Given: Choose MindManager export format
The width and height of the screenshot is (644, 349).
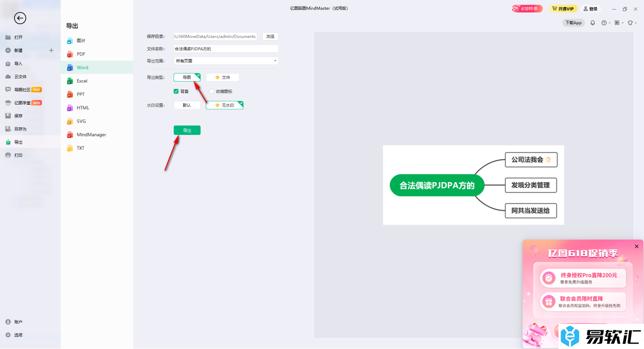Looking at the screenshot, I should (97, 134).
